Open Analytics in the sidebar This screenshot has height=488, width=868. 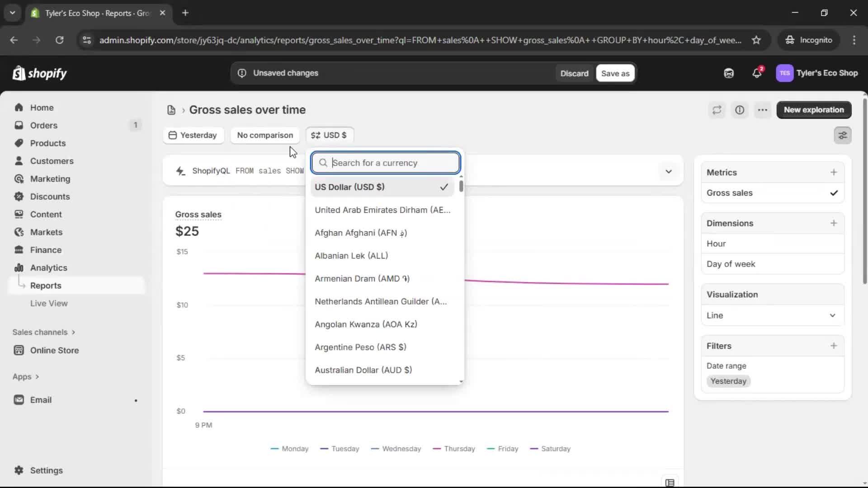48,268
